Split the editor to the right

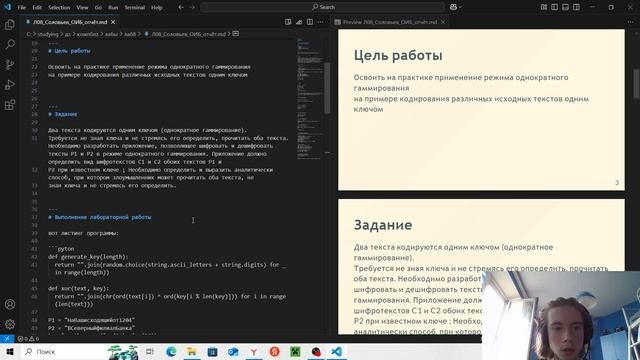tap(310, 22)
